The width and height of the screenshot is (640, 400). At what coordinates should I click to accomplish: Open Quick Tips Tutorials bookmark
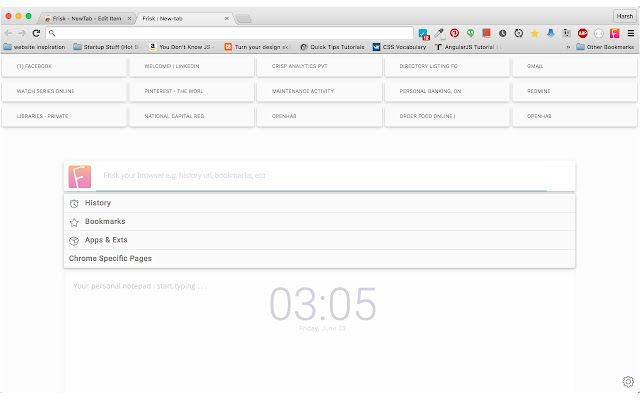click(332, 47)
